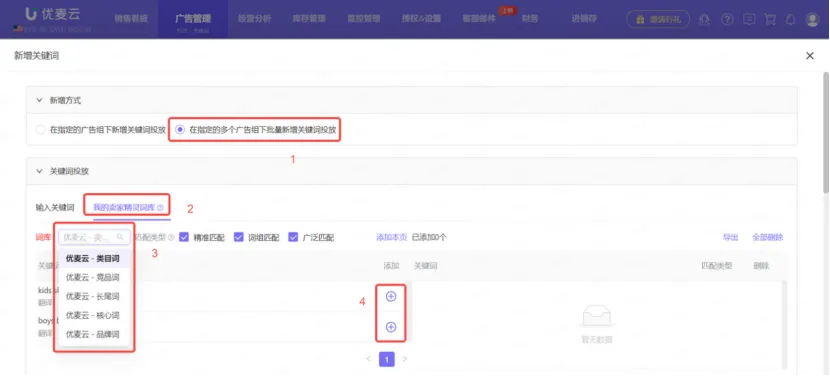The width and height of the screenshot is (830, 376).
Task: Select 在指定的广告组下新增关键词投放 radio option
Action: [40, 130]
